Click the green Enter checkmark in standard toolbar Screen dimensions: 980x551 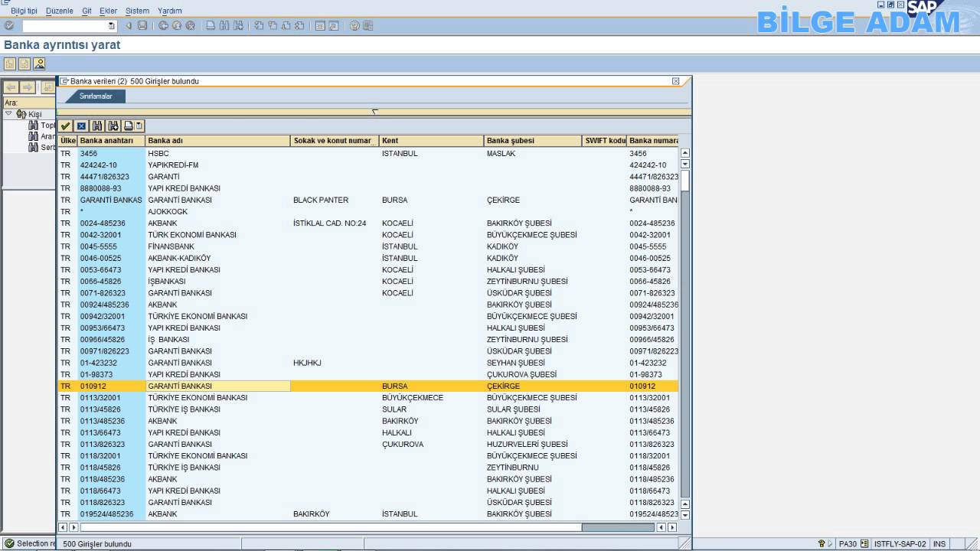[x=9, y=26]
